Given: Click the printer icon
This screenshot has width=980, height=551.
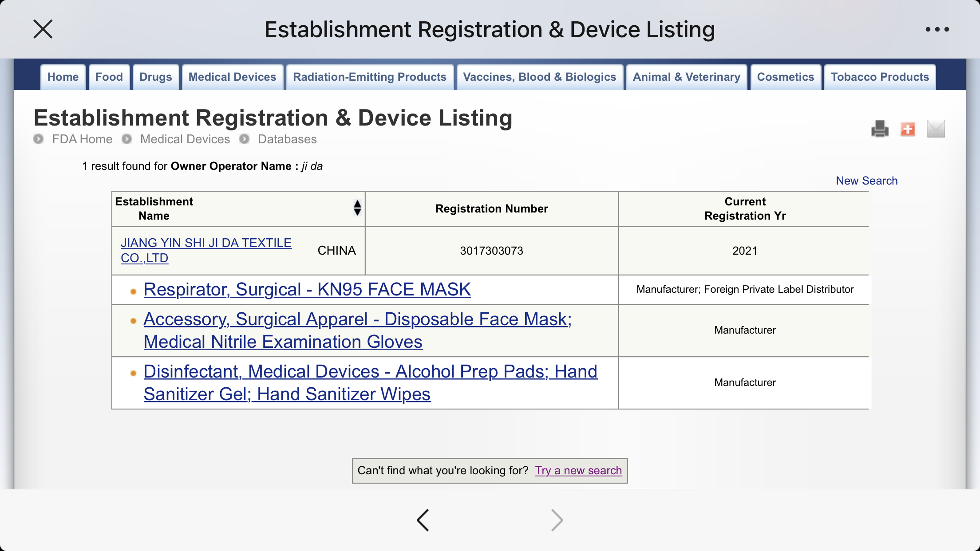Looking at the screenshot, I should click(x=880, y=129).
